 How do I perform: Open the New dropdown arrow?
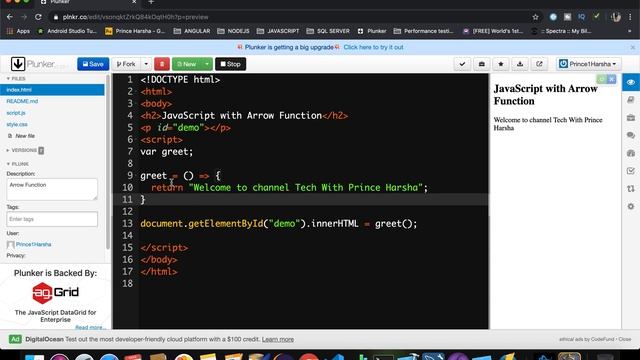tap(207, 64)
